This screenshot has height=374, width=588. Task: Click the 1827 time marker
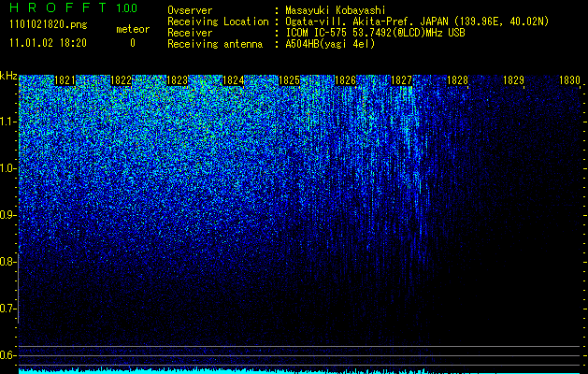[401, 80]
